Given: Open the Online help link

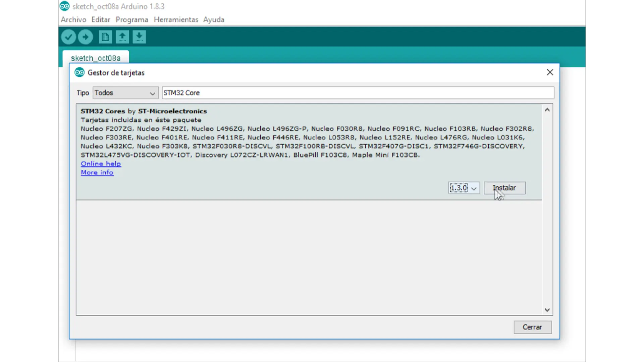Looking at the screenshot, I should click(101, 164).
